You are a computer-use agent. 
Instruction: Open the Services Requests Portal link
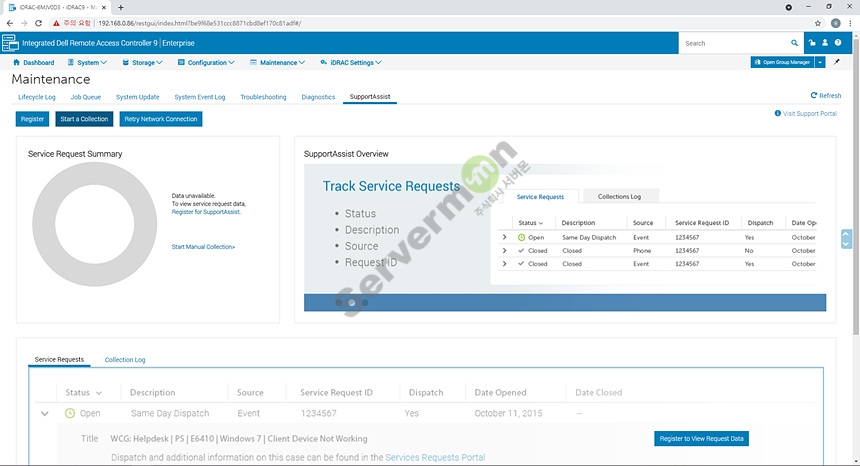coord(435,457)
